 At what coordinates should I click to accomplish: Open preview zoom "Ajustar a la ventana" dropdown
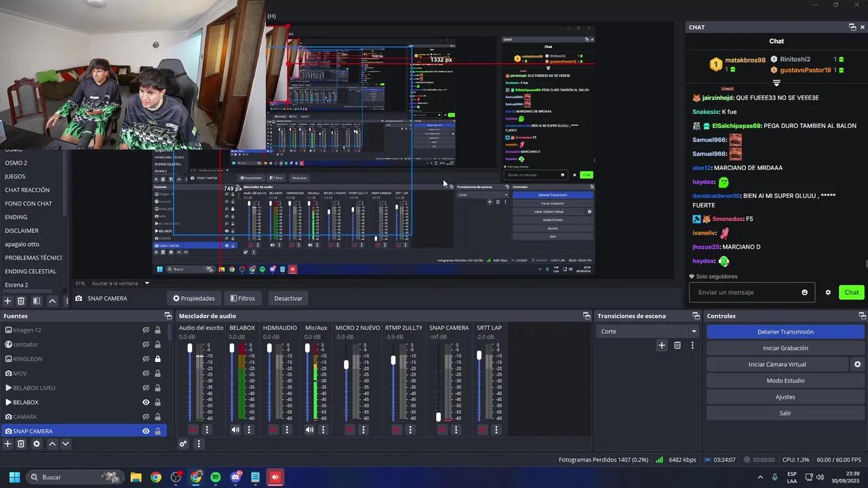[x=115, y=283]
